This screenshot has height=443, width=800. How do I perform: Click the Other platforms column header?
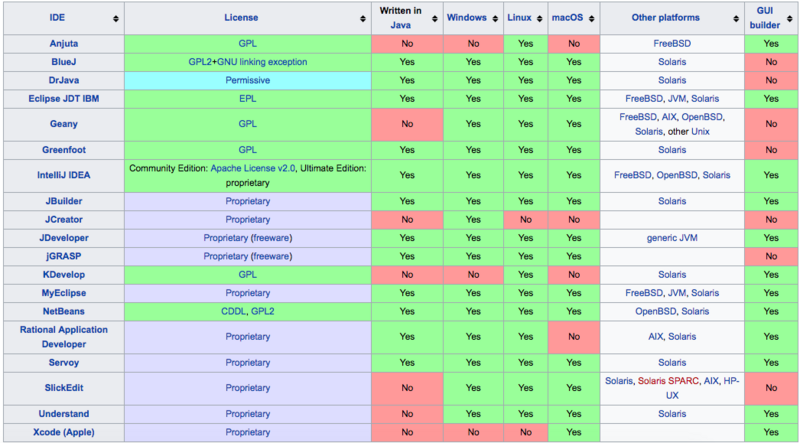coord(672,18)
